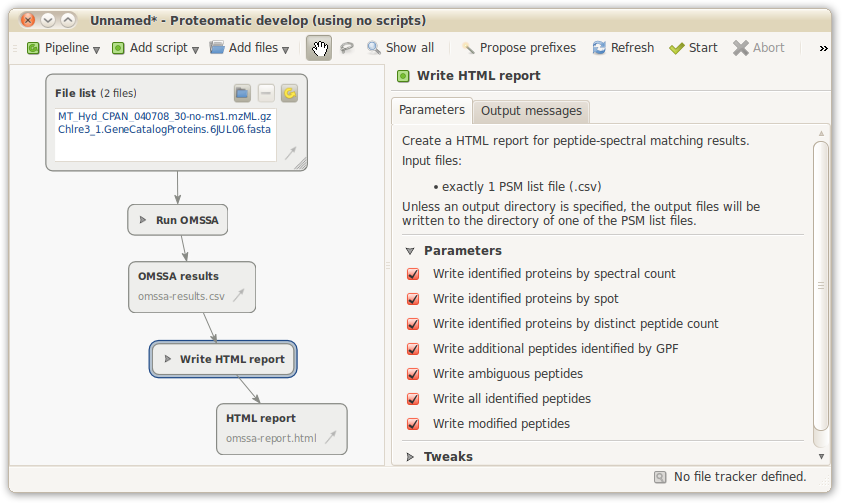Click the minus icon in File list box
Viewport: 842px width, 503px height.
click(x=266, y=93)
